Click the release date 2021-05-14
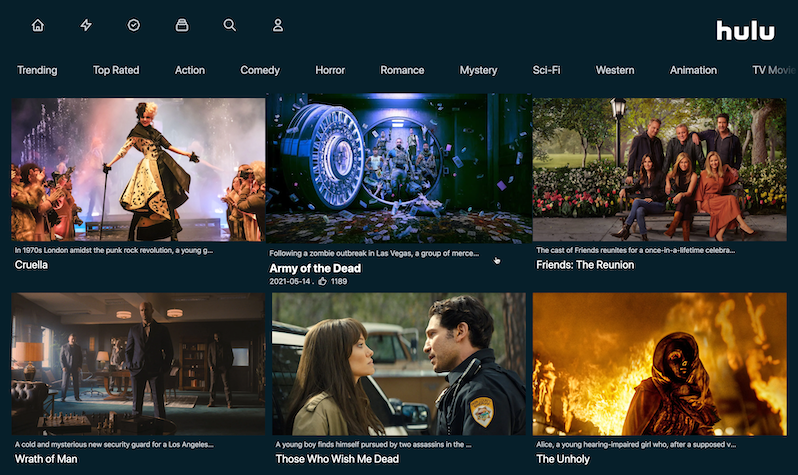798x475 pixels. click(290, 282)
